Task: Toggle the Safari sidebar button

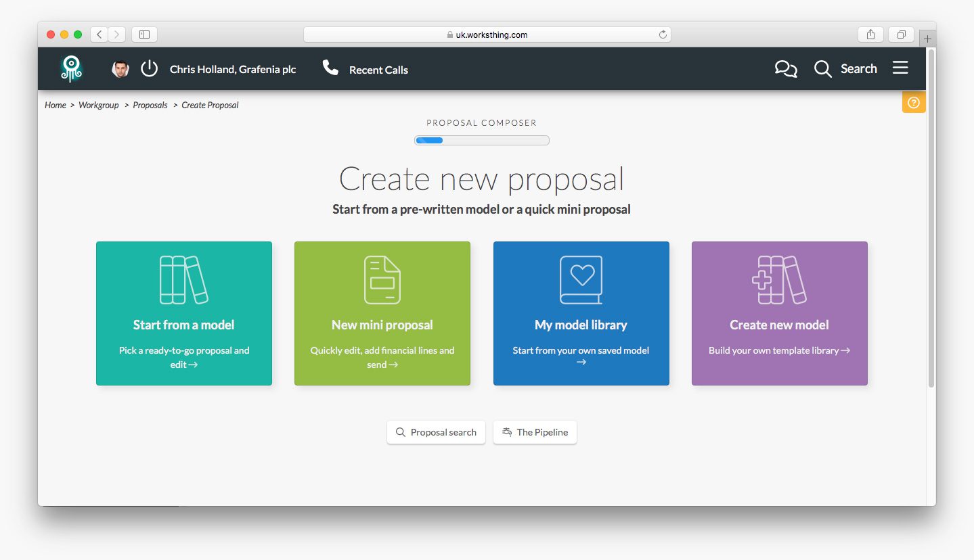Action: (x=144, y=34)
